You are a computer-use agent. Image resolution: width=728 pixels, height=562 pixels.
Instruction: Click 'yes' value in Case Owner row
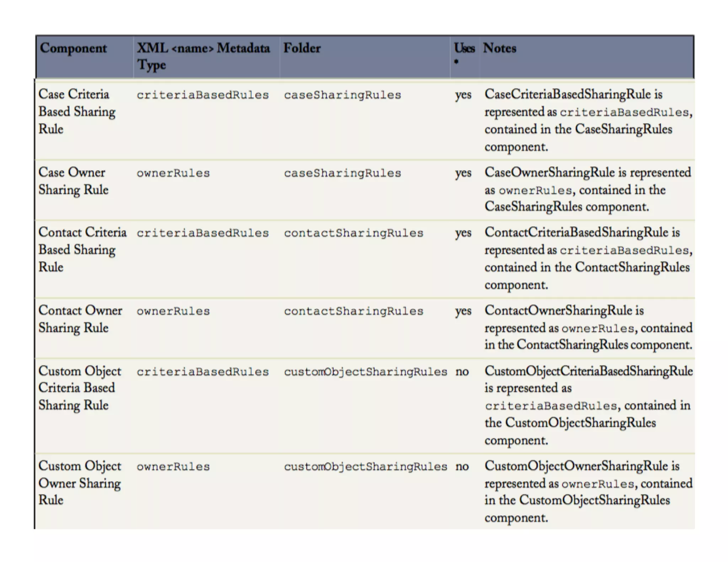(x=463, y=173)
